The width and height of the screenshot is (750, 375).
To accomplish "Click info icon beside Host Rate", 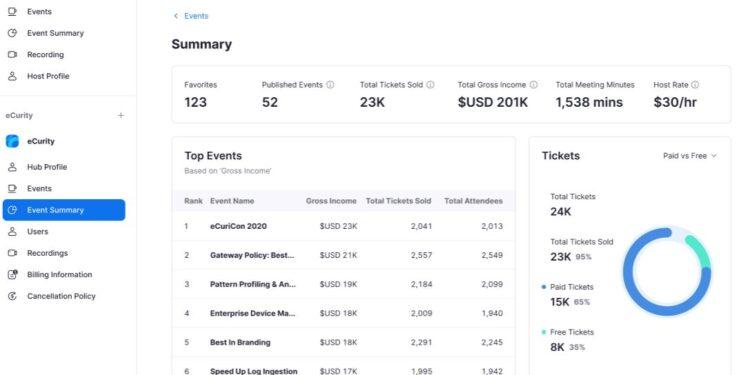I will pos(695,85).
